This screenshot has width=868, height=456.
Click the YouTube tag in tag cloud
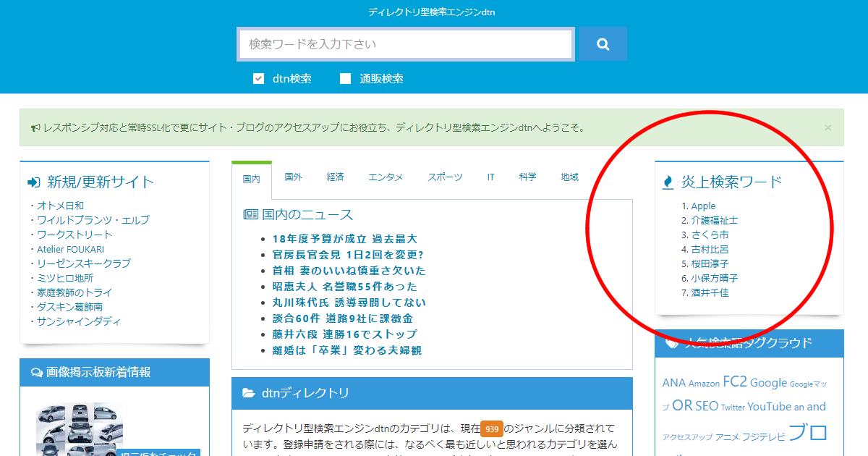tap(769, 407)
